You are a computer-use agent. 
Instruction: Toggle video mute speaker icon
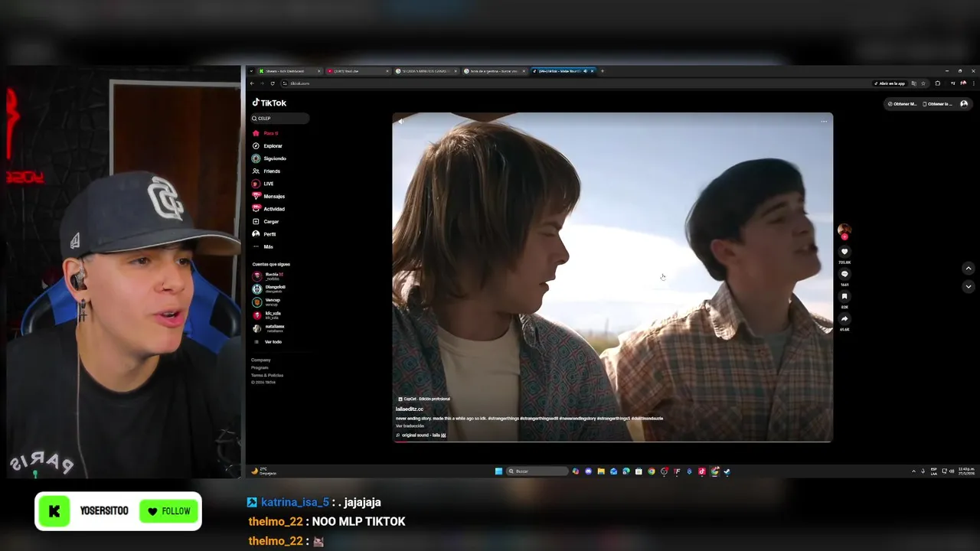click(x=400, y=121)
